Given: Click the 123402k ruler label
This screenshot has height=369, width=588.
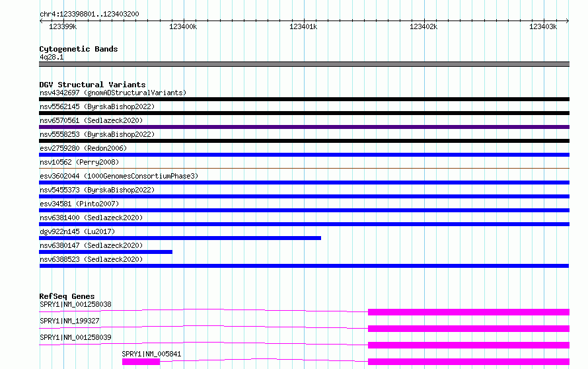Looking at the screenshot, I should (x=423, y=26).
